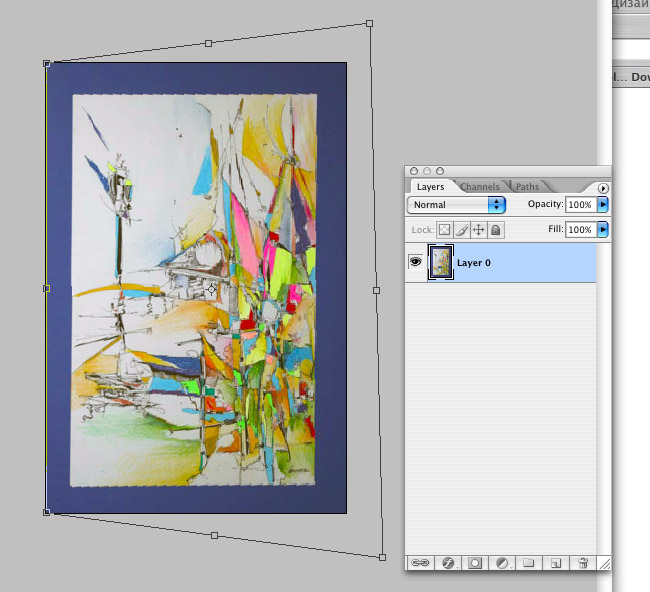This screenshot has width=650, height=592.
Task: Hide Layer 0 using the eye icon
Action: (x=415, y=262)
